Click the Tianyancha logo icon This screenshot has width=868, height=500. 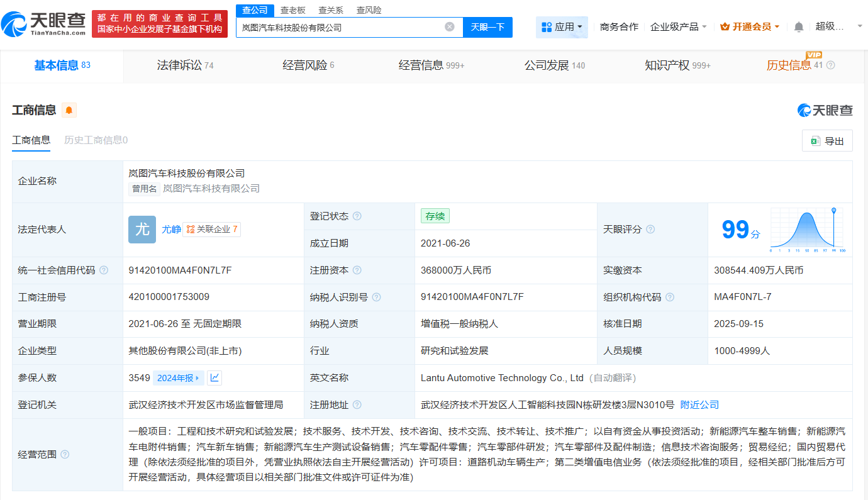[x=16, y=25]
